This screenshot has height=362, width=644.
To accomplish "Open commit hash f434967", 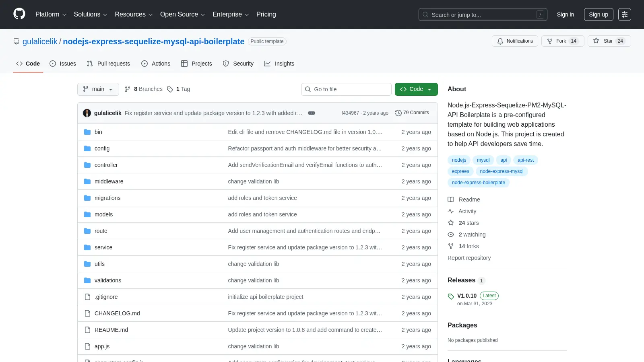I will (x=350, y=113).
